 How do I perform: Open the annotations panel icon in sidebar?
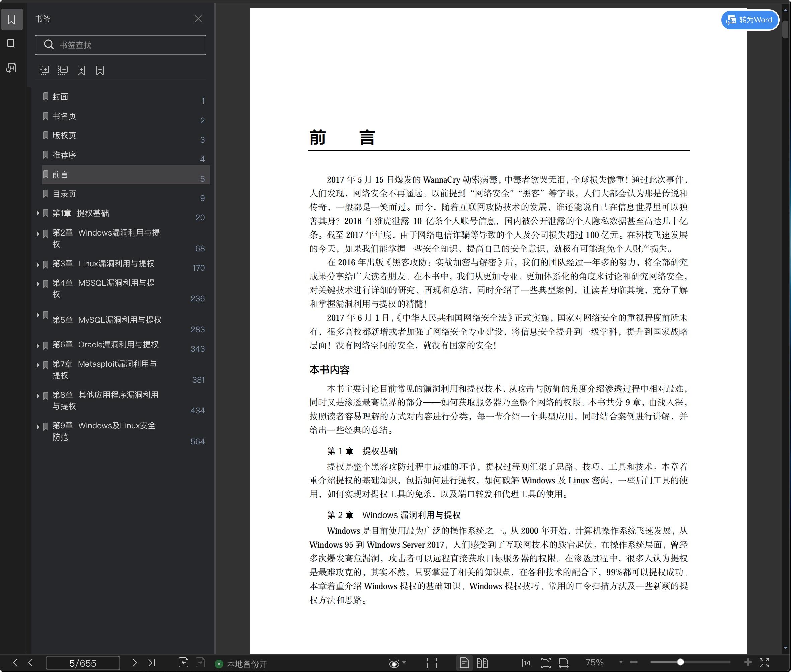(x=11, y=68)
